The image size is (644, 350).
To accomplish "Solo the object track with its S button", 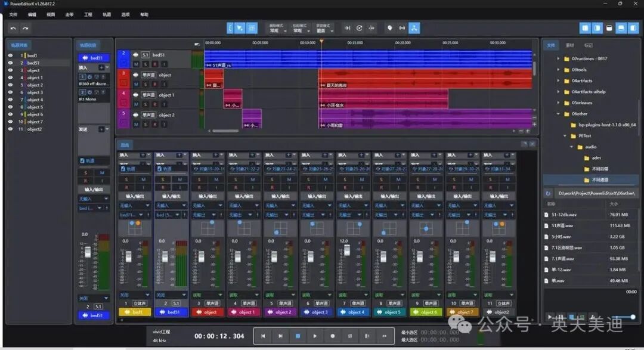I will (145, 84).
